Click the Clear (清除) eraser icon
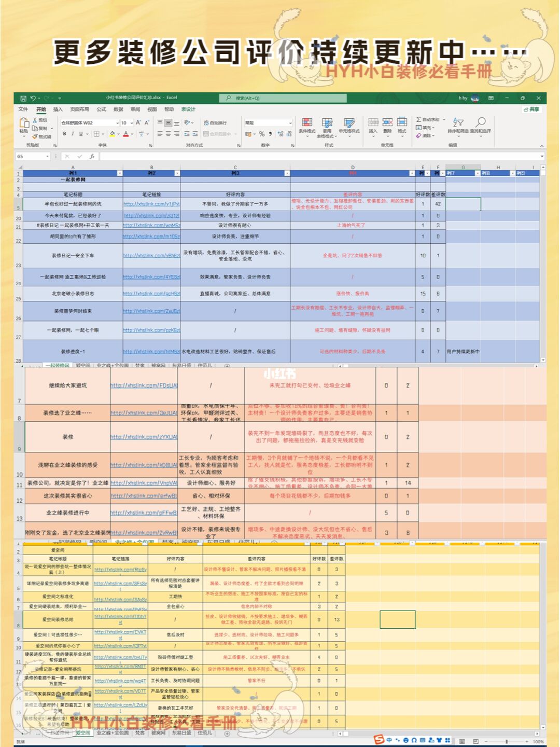The image size is (560, 747). pyautogui.click(x=418, y=135)
